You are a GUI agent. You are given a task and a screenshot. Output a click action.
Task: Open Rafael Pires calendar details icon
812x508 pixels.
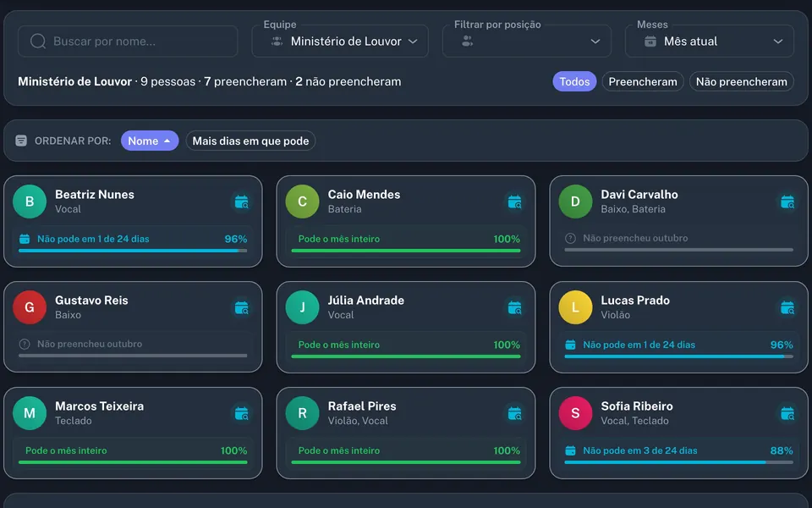click(515, 414)
